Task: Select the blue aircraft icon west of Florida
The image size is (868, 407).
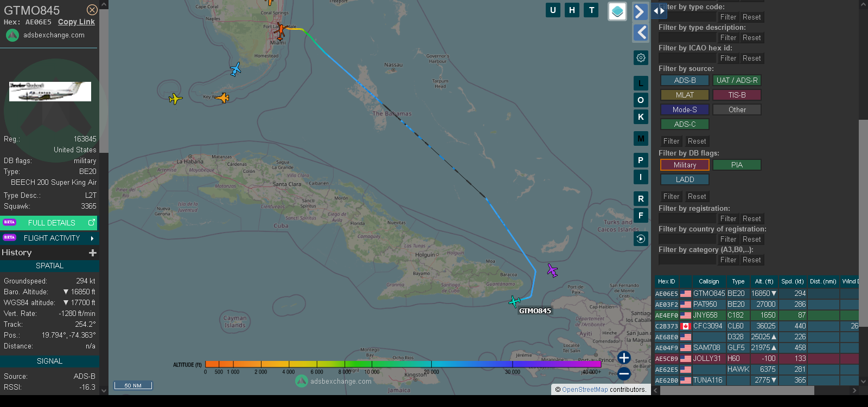Action: 235,69
